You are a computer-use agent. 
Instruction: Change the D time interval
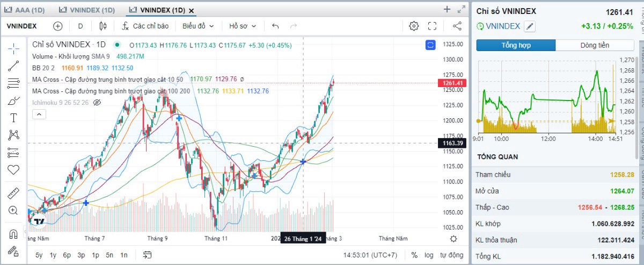80,26
